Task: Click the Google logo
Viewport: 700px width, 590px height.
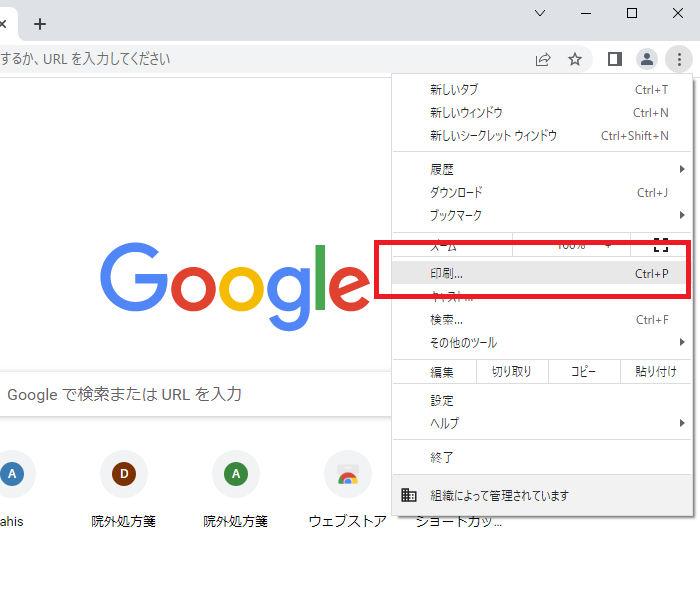Action: pos(235,286)
